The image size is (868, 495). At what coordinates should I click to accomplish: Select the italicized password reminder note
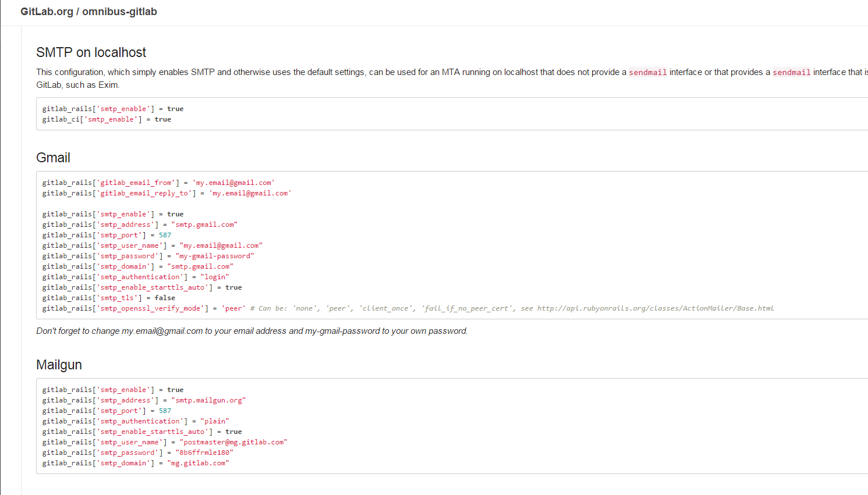pyautogui.click(x=251, y=330)
